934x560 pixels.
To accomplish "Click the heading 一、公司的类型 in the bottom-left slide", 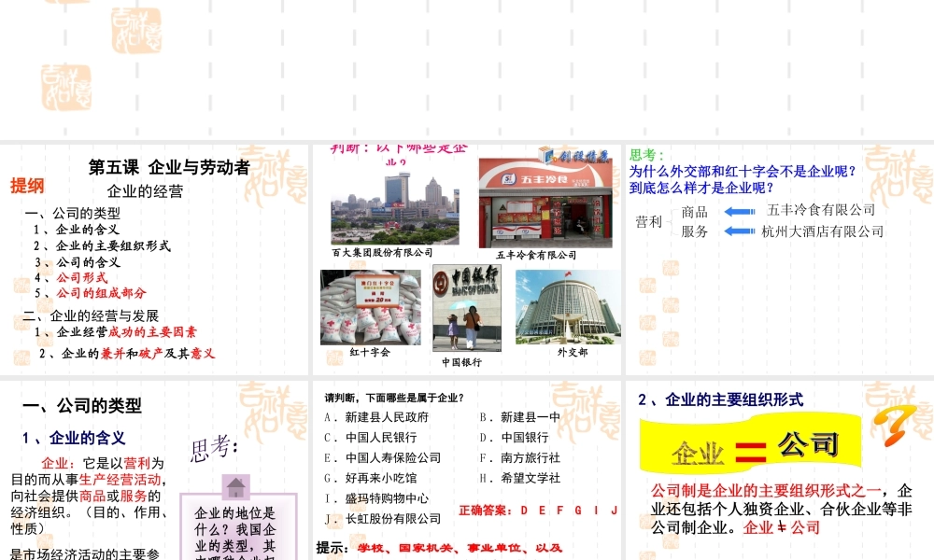I will tap(82, 406).
